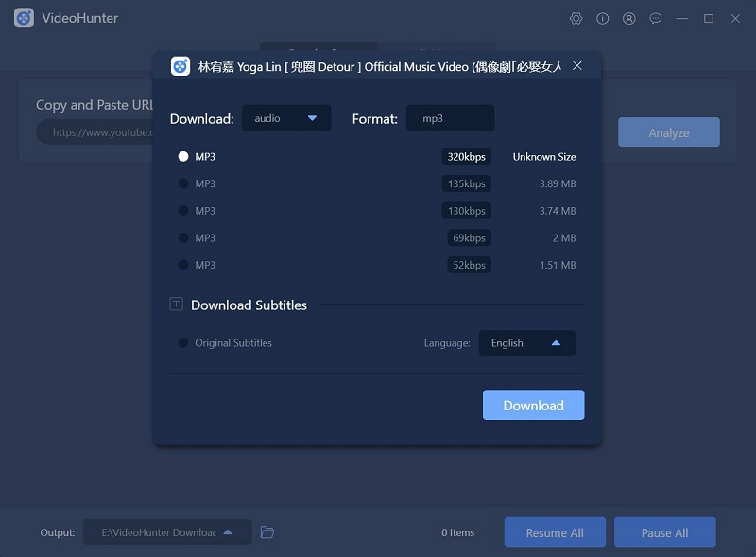Click the 135kbps bitrate label
This screenshot has height=557, width=756.
(466, 183)
